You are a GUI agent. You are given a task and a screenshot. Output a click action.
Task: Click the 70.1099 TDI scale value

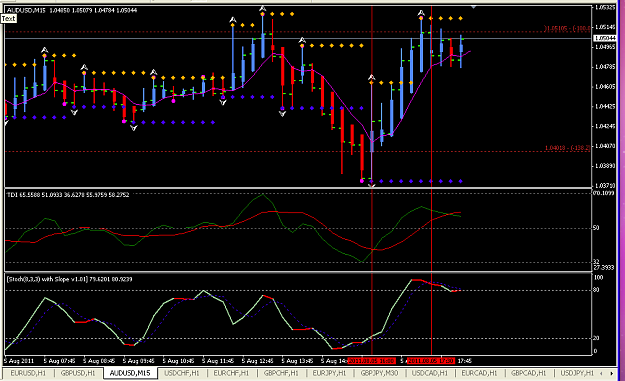click(x=603, y=193)
